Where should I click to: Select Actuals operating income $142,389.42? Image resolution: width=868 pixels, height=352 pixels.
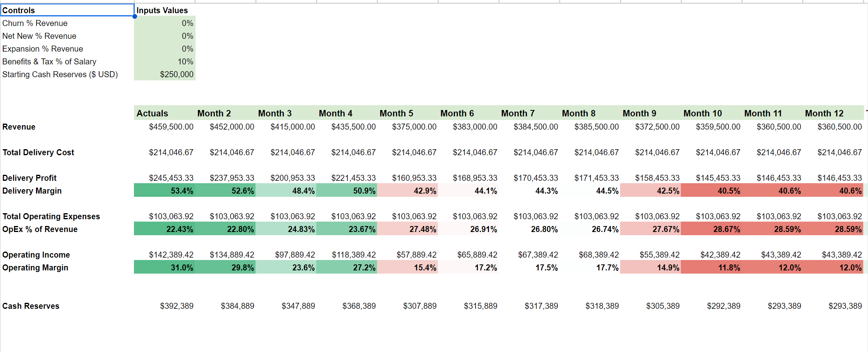pyautogui.click(x=165, y=255)
